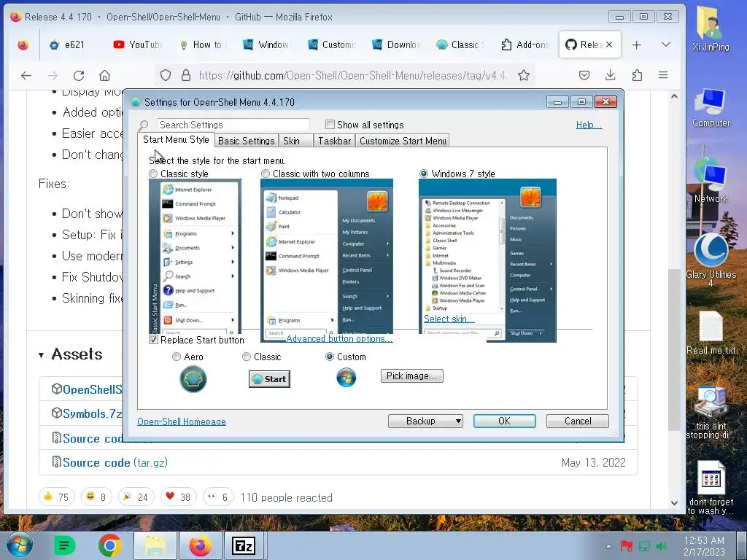The width and height of the screenshot is (747, 560).
Task: Open the Help... link
Action: (x=589, y=125)
